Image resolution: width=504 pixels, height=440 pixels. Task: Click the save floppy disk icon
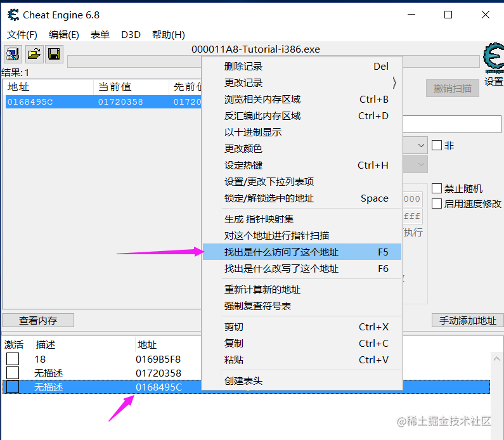54,54
